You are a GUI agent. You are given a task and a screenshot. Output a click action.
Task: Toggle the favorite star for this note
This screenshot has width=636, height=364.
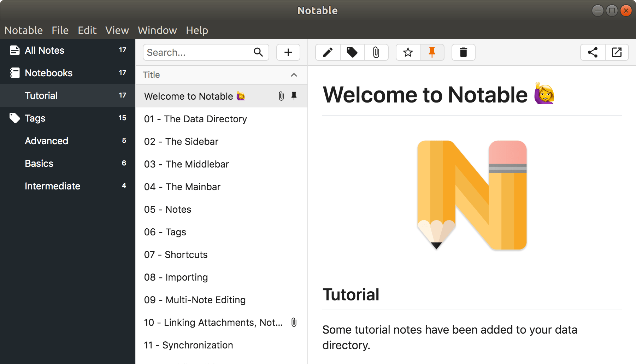[408, 52]
